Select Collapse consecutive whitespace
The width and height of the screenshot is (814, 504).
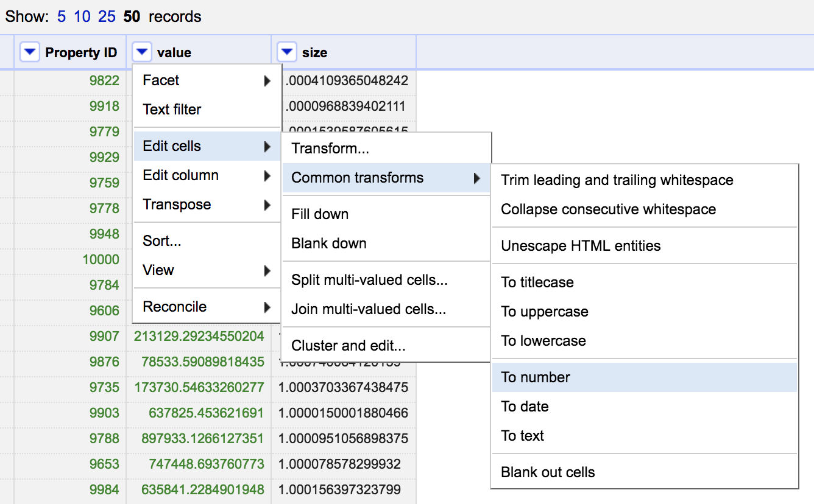pyautogui.click(x=645, y=209)
